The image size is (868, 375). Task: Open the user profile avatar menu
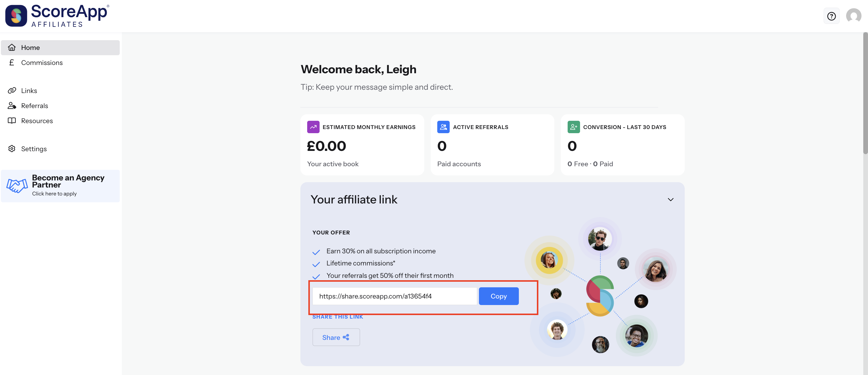[853, 16]
